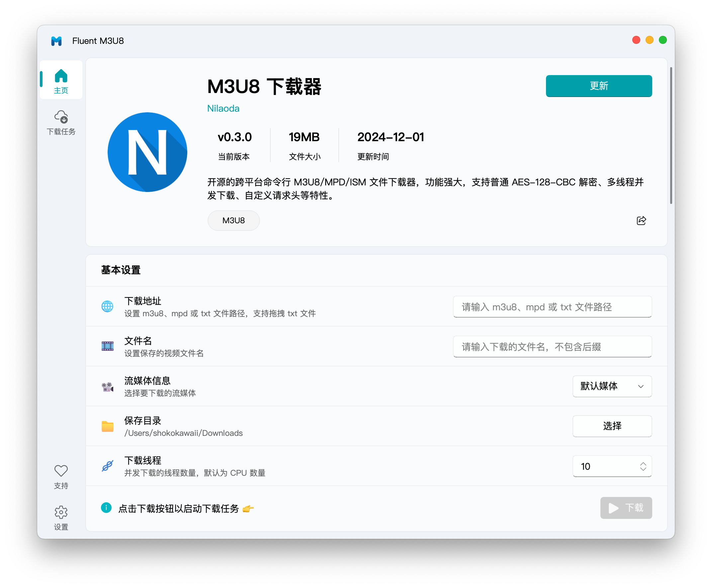Image resolution: width=712 pixels, height=588 pixels.
Task: Click 选择 to pick a save directory
Action: click(x=612, y=426)
